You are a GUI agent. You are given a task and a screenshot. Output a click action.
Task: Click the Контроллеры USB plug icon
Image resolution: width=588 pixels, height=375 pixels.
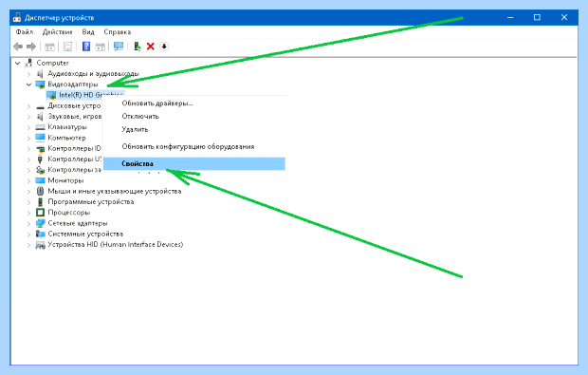tap(40, 159)
